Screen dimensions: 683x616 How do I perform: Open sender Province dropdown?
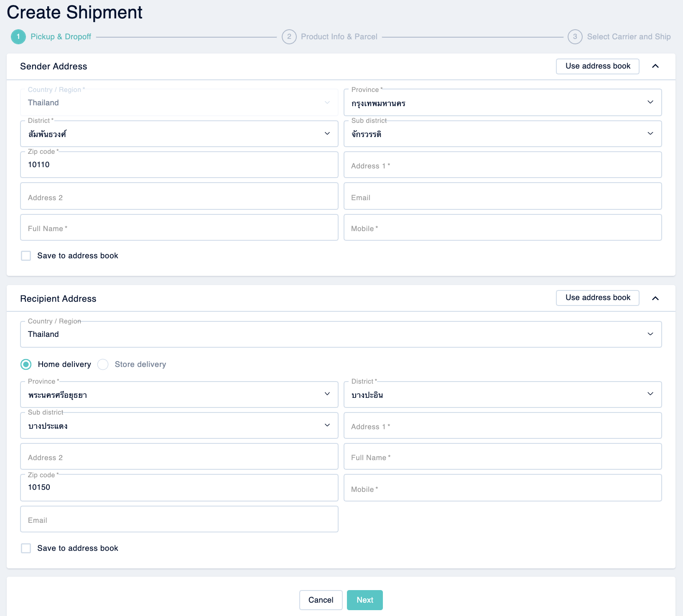[502, 102]
